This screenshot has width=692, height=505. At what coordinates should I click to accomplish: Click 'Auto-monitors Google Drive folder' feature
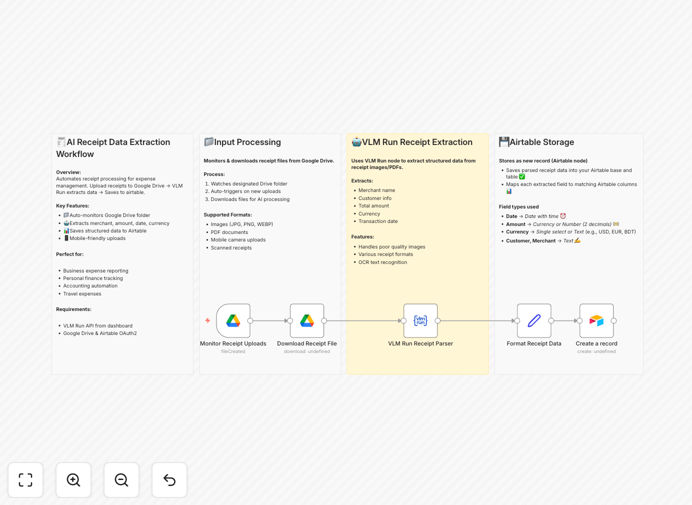(x=106, y=215)
